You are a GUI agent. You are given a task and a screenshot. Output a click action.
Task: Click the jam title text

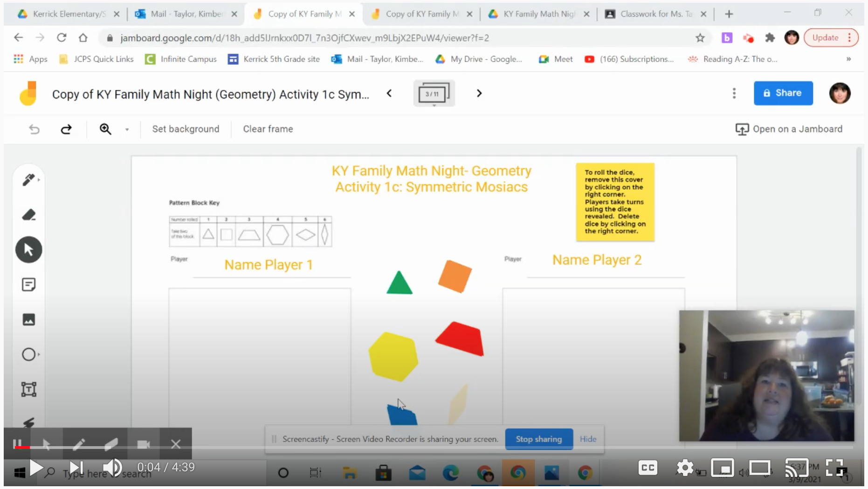[211, 95]
